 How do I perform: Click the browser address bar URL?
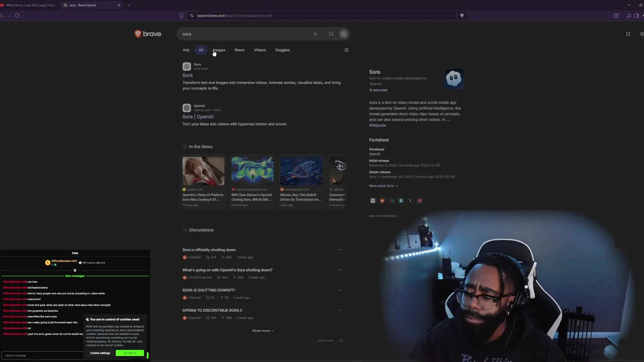pos(234,16)
